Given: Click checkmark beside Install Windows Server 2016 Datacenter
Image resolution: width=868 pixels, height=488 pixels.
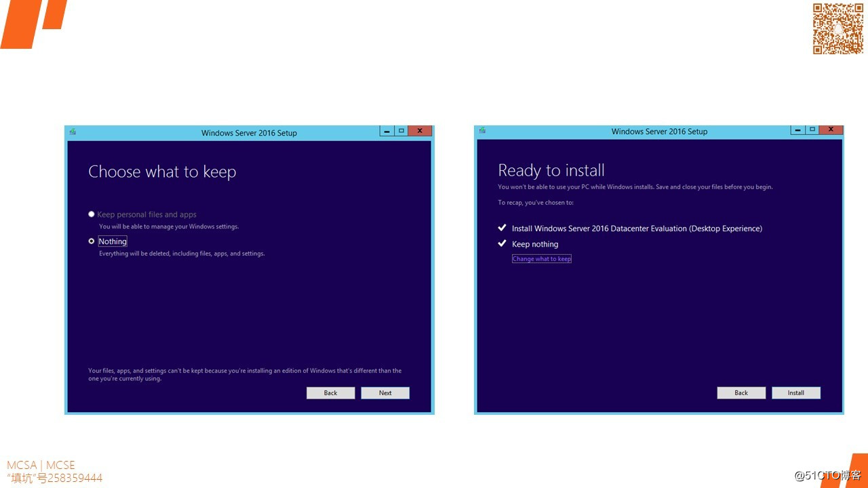Looking at the screenshot, I should (x=502, y=228).
